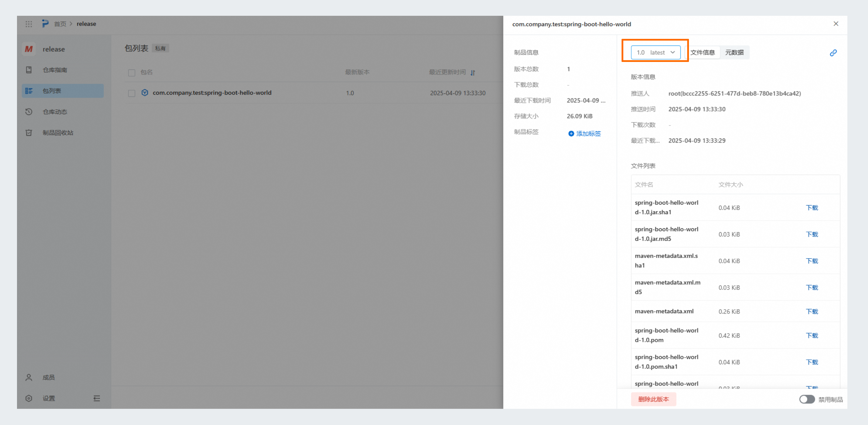Viewport: 868px width, 425px height.
Task: Click the red 删除此版本 button
Action: click(x=653, y=399)
